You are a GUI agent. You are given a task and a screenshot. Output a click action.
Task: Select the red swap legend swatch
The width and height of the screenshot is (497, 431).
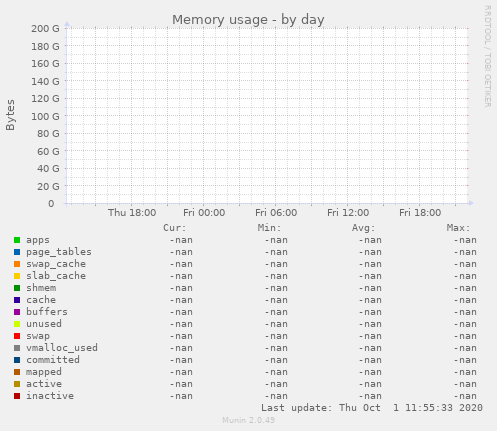(x=17, y=336)
